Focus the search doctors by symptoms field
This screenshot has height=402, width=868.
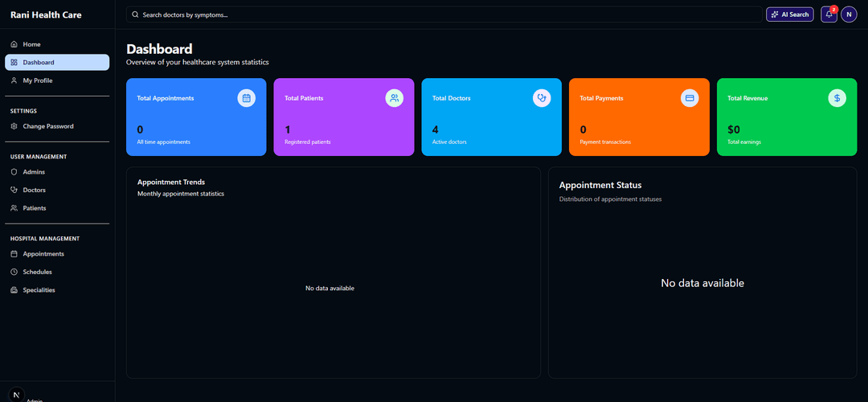[x=442, y=14]
